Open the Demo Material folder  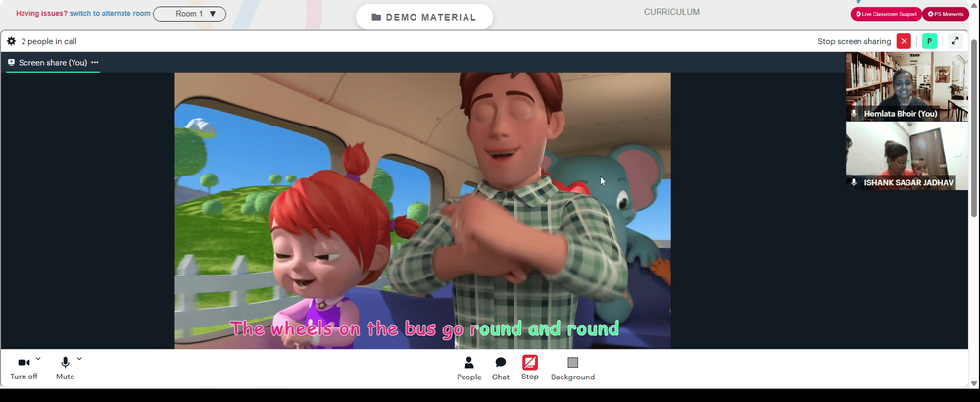pyautogui.click(x=424, y=17)
